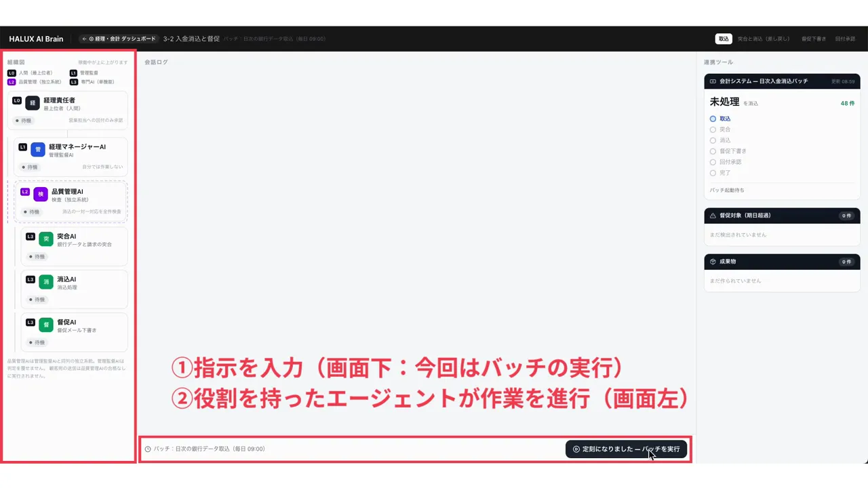Select the 消込 step radio

[713, 140]
